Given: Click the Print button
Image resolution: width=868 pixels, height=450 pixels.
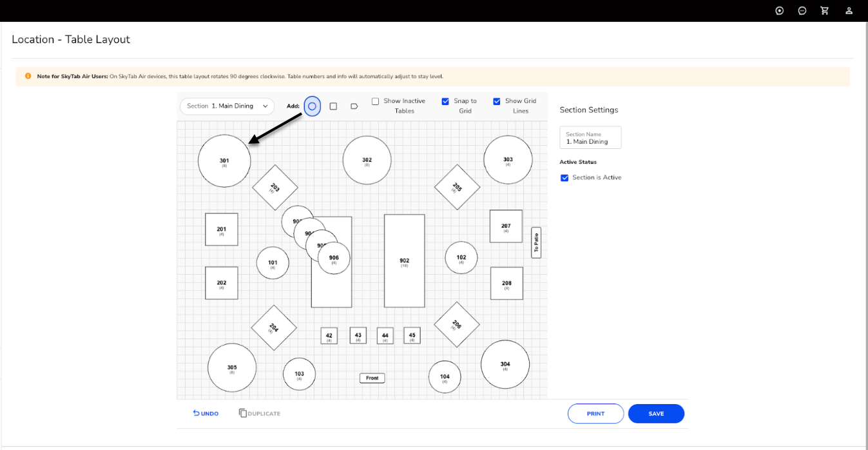Looking at the screenshot, I should coord(595,414).
